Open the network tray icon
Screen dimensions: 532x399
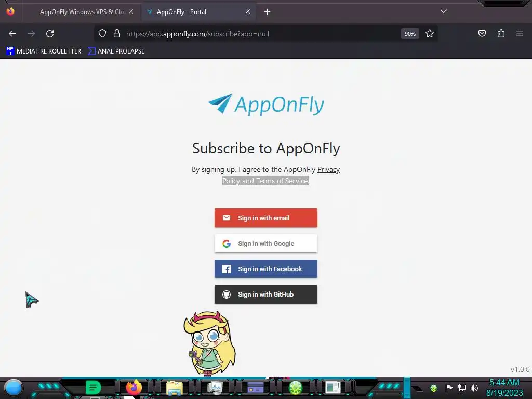(462, 388)
